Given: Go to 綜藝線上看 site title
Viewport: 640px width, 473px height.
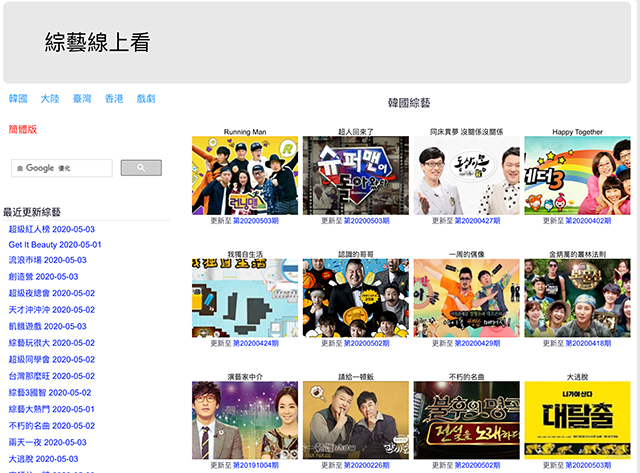Looking at the screenshot, I should [x=97, y=42].
